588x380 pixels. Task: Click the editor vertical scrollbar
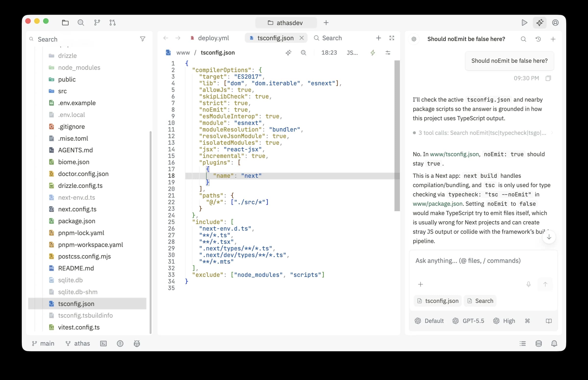pos(397,136)
